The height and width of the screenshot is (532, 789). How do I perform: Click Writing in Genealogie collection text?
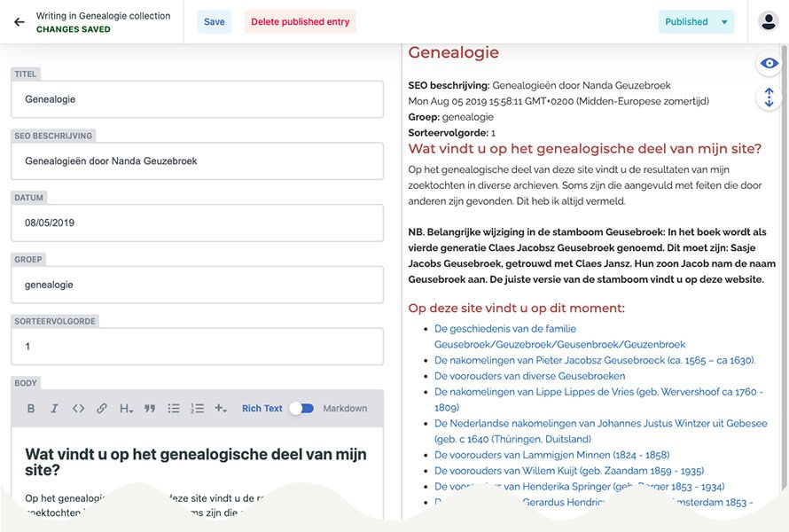[x=103, y=16]
